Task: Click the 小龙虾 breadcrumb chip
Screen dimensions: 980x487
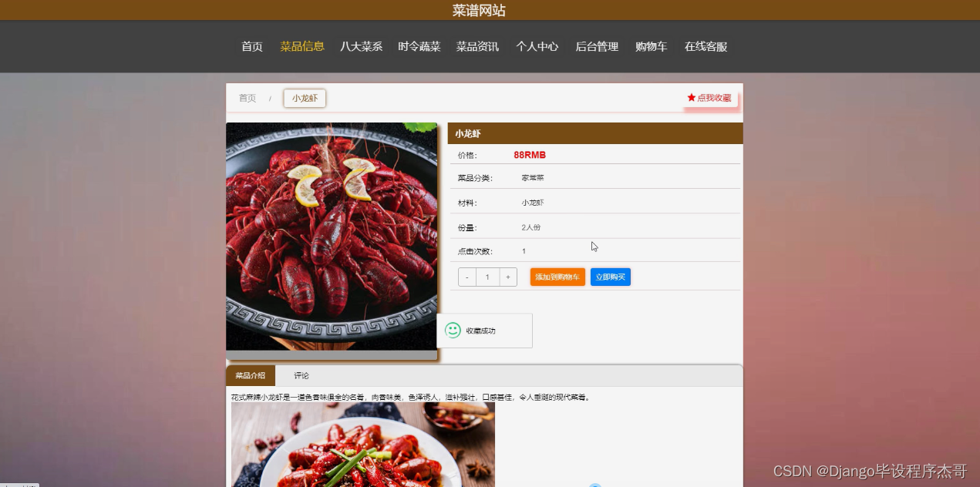Action: [305, 98]
